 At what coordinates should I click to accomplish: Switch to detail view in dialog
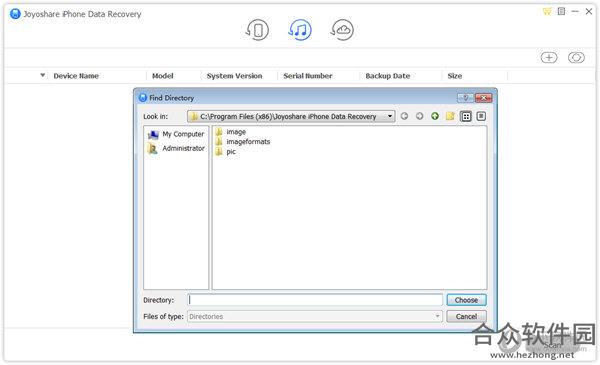(x=481, y=116)
